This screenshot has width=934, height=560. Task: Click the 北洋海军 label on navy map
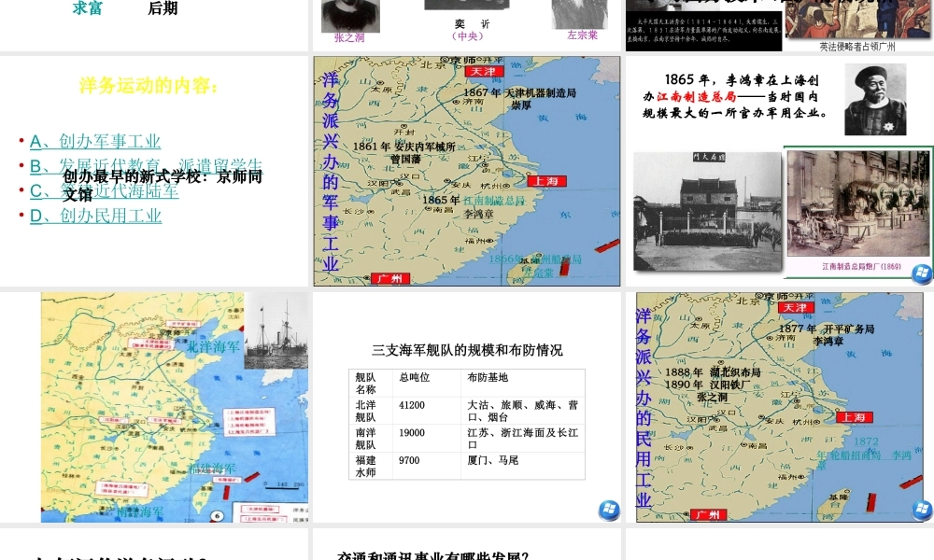point(213,347)
